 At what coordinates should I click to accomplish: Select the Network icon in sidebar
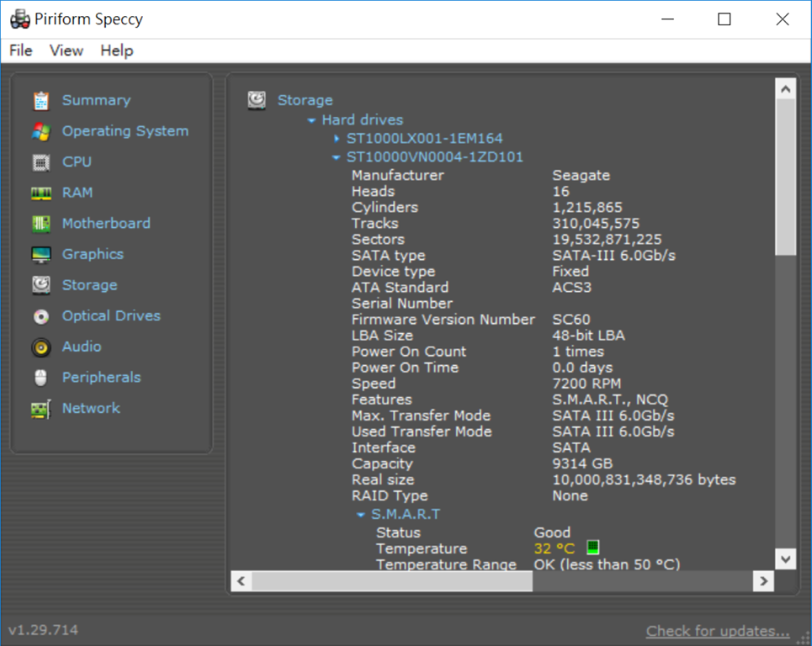[x=41, y=409]
